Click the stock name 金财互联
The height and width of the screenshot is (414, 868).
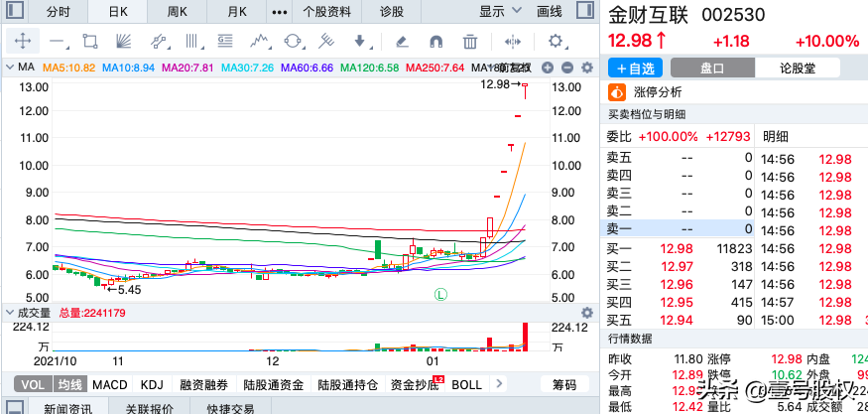tap(648, 15)
